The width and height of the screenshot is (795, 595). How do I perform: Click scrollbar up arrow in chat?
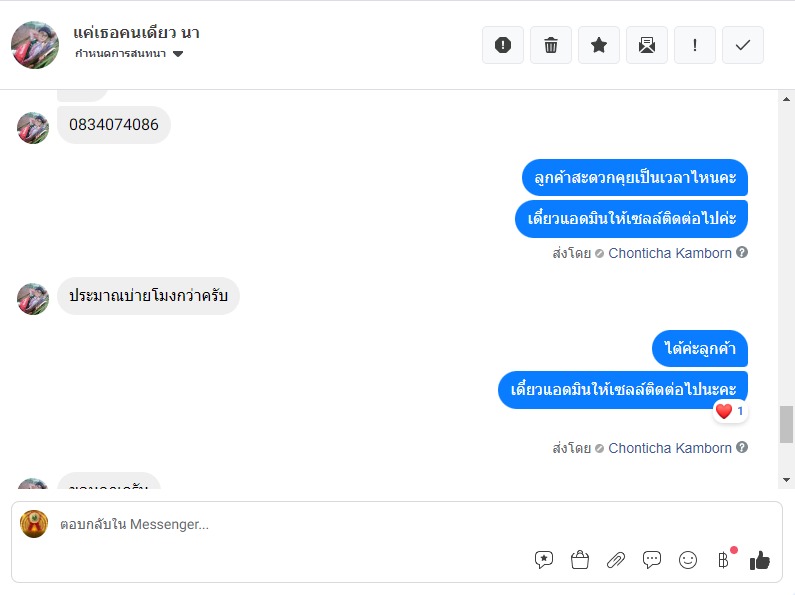pyautogui.click(x=786, y=99)
